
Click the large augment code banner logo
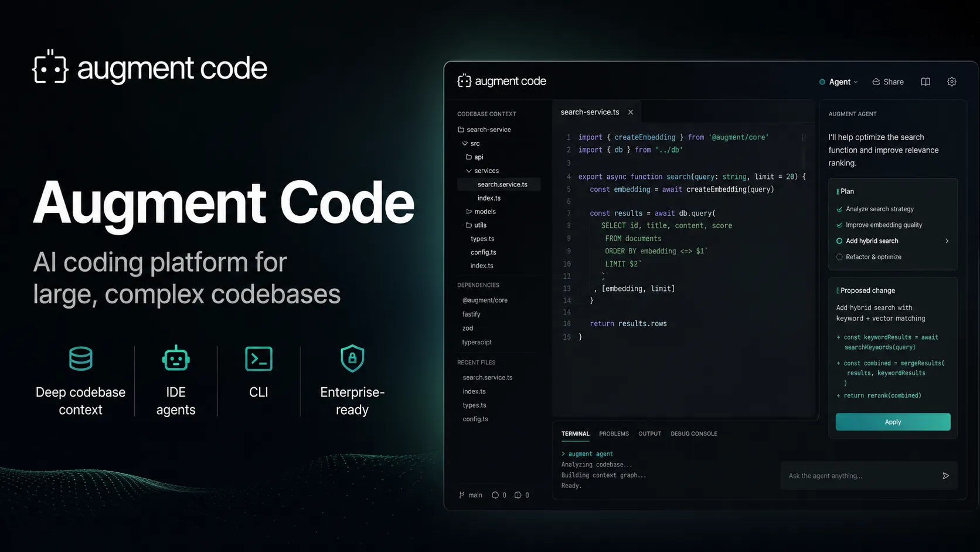tap(150, 67)
